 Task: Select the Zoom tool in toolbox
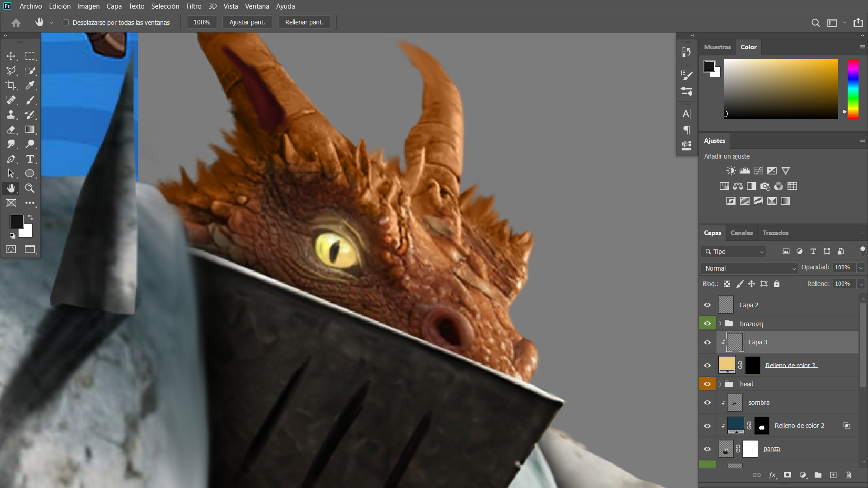click(x=30, y=188)
